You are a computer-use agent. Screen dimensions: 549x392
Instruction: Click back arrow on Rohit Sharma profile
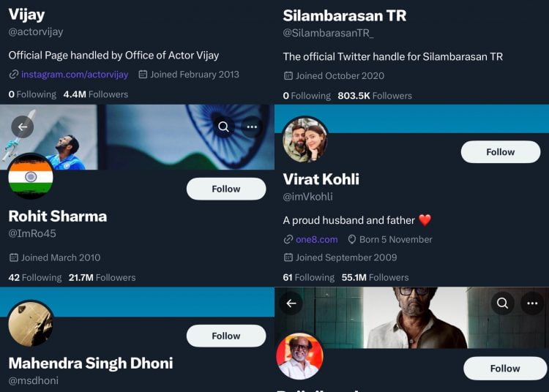coord(23,127)
